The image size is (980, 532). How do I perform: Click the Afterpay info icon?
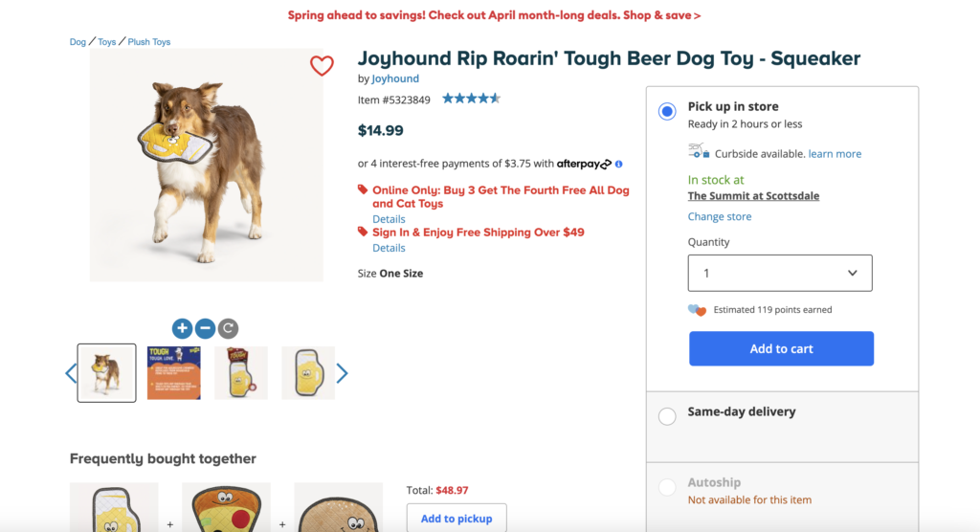pos(619,164)
